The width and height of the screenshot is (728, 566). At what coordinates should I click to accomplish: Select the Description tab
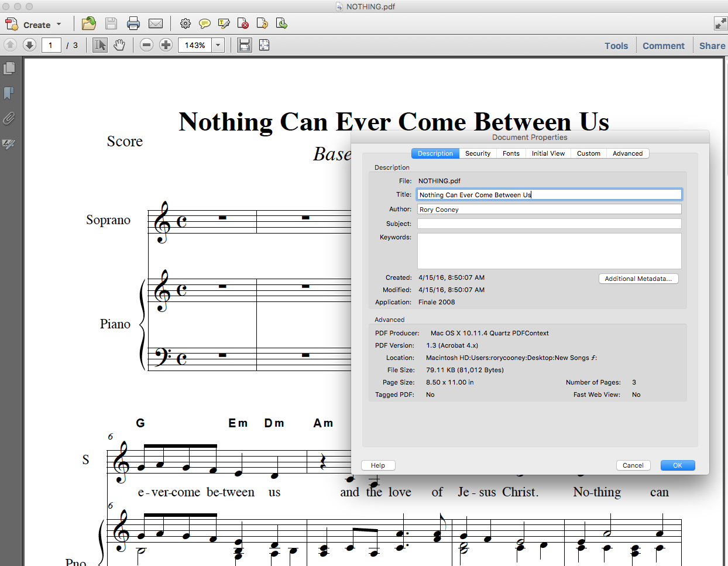click(435, 153)
